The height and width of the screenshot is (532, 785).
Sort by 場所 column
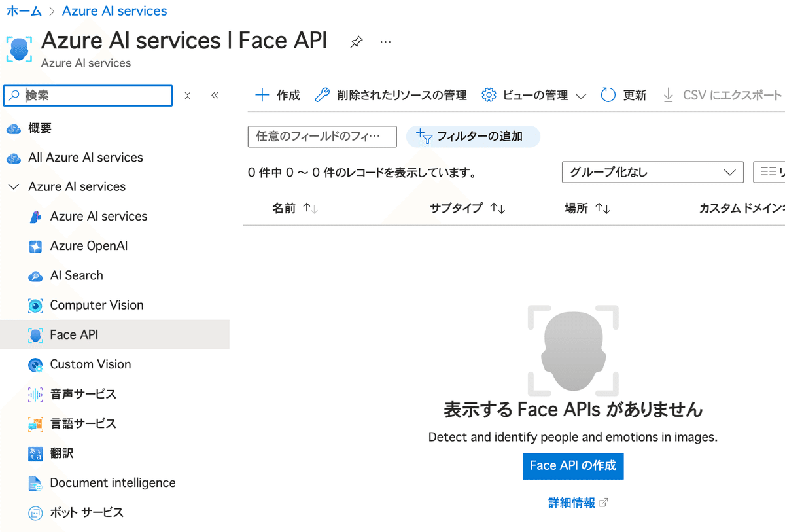pyautogui.click(x=587, y=209)
